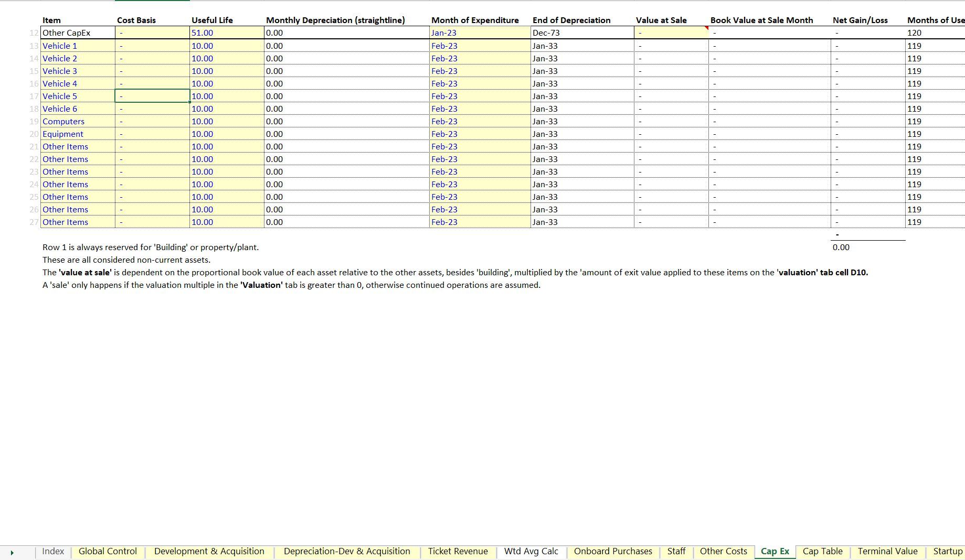Open the Staff sheet tab
This screenshot has height=560, width=965.
coord(676,552)
